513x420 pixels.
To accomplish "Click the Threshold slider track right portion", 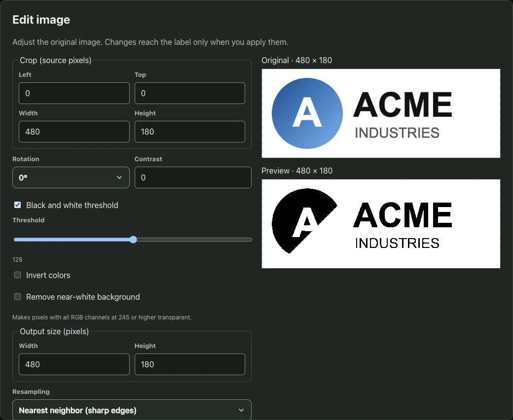I will pyautogui.click(x=194, y=240).
